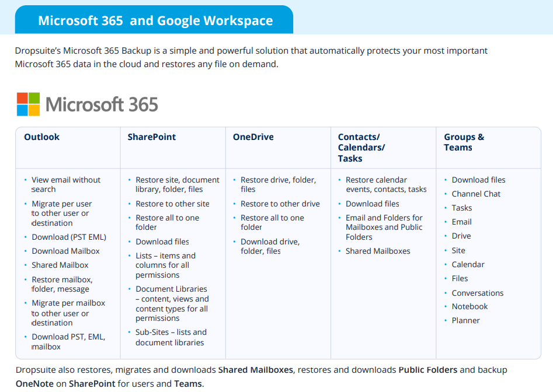Click 'Shared Mailboxes' in Contacts column
The width and height of the screenshot is (553, 392).
pos(378,251)
